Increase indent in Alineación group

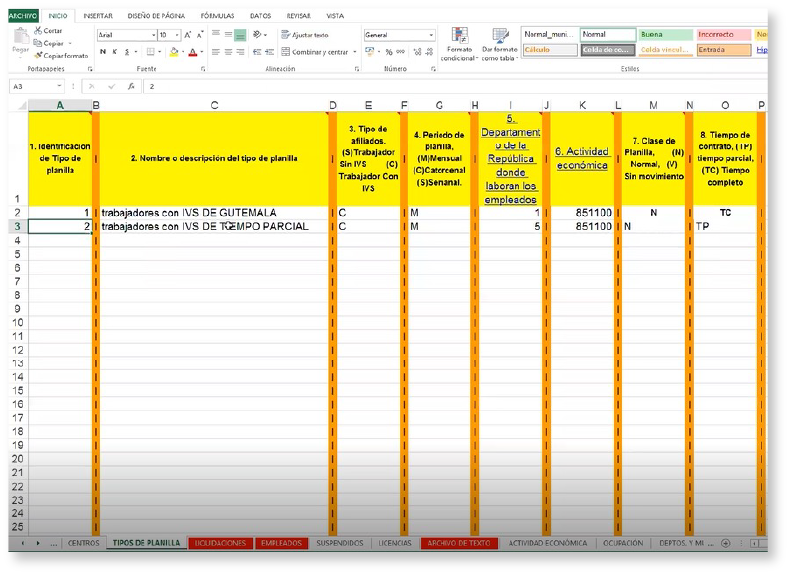pyautogui.click(x=270, y=52)
